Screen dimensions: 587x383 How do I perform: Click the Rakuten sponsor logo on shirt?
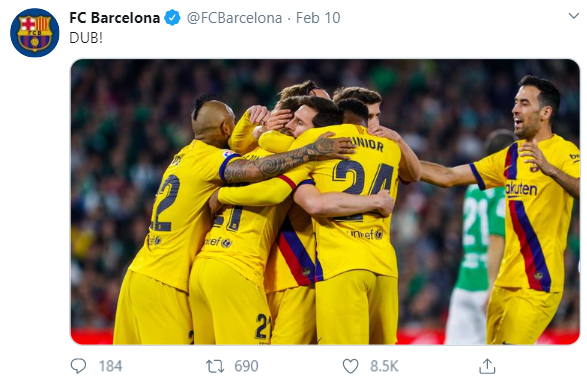tap(521, 189)
